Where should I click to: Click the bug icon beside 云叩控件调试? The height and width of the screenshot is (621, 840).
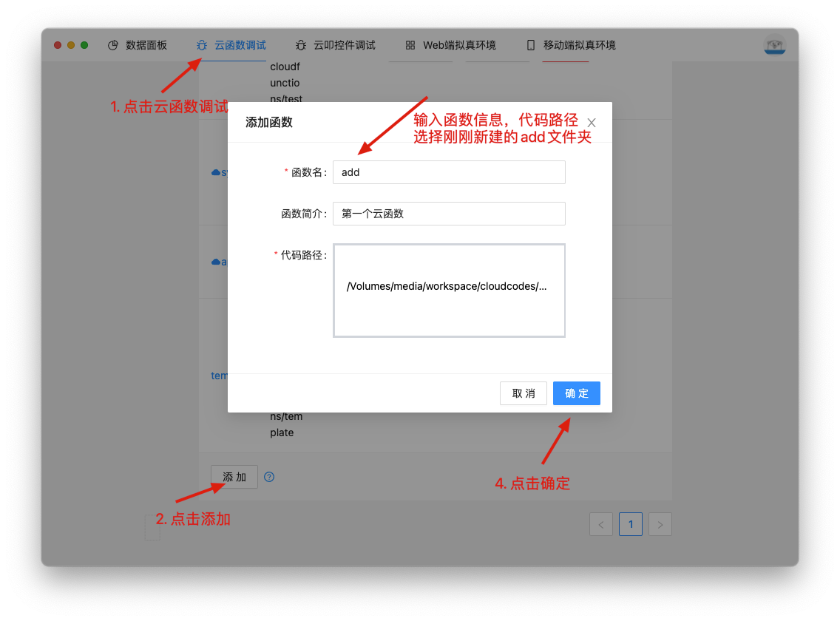point(301,45)
